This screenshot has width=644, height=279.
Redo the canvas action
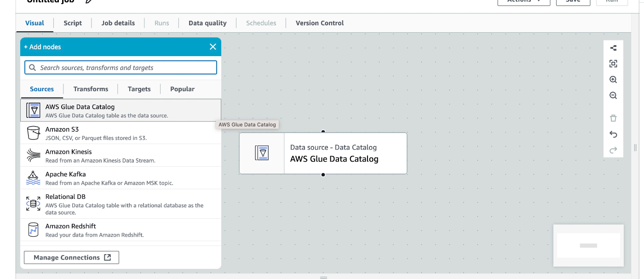(x=613, y=150)
